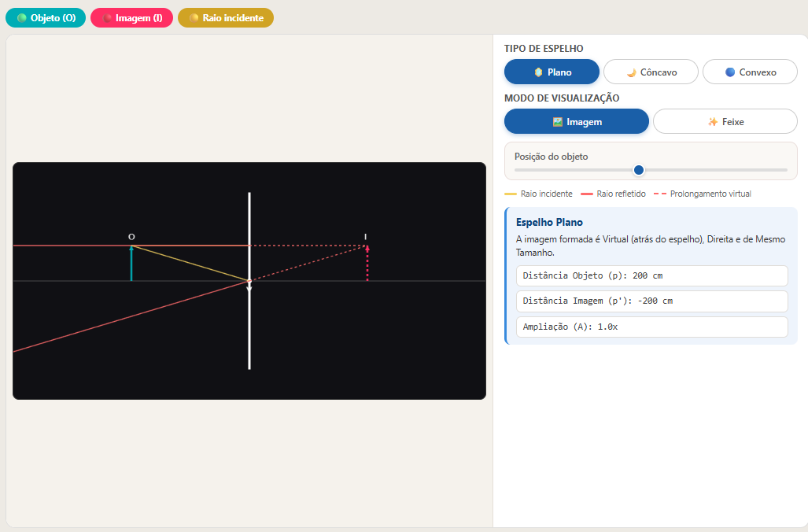Switch to Feixe visualization mode
The width and height of the screenshot is (808, 532).
coord(725,121)
